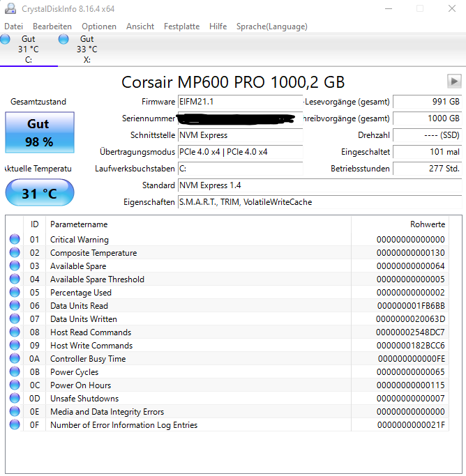The width and height of the screenshot is (466, 476).
Task: Click the status orb for Data Units Written
Action: 15,318
